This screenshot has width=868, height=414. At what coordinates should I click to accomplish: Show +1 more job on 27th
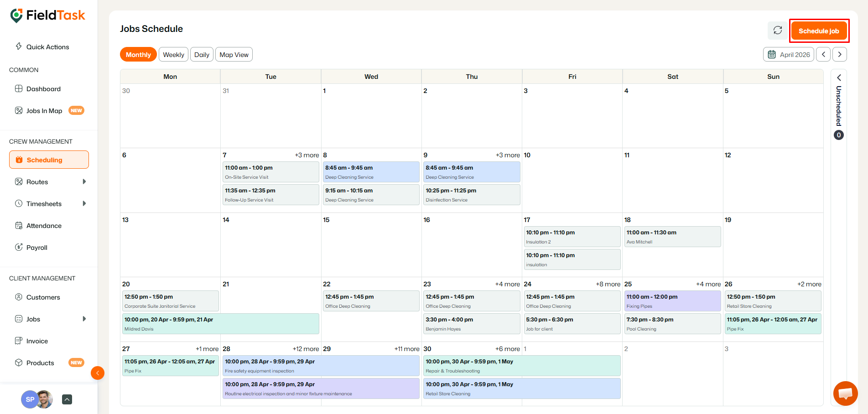coord(207,349)
